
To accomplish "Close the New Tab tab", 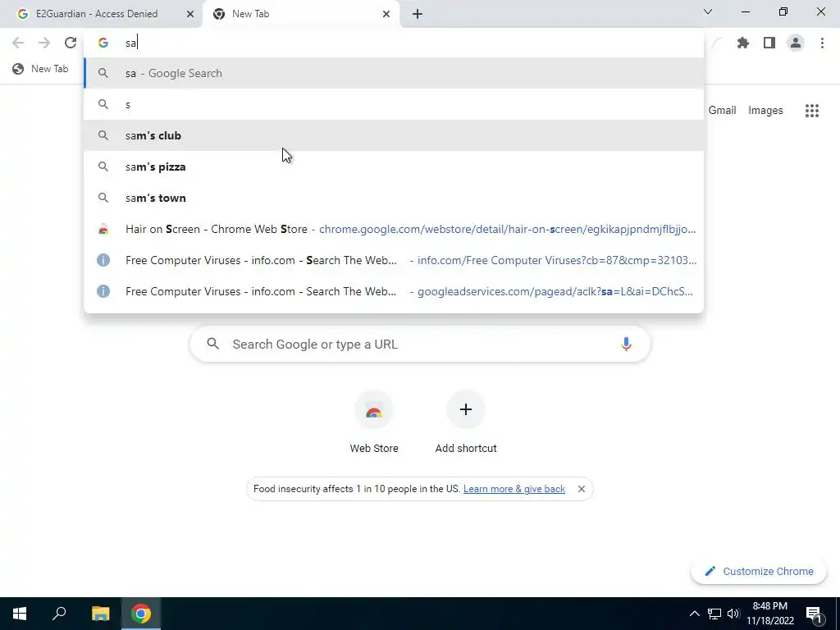I will 386,14.
